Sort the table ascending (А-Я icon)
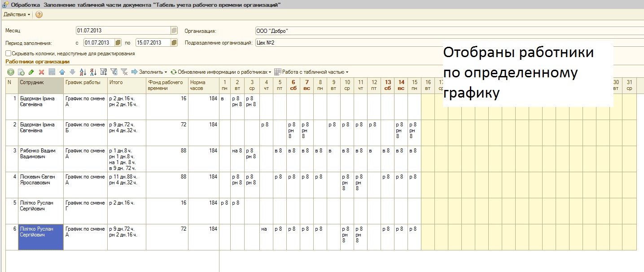The width and height of the screenshot is (644, 272). click(83, 72)
